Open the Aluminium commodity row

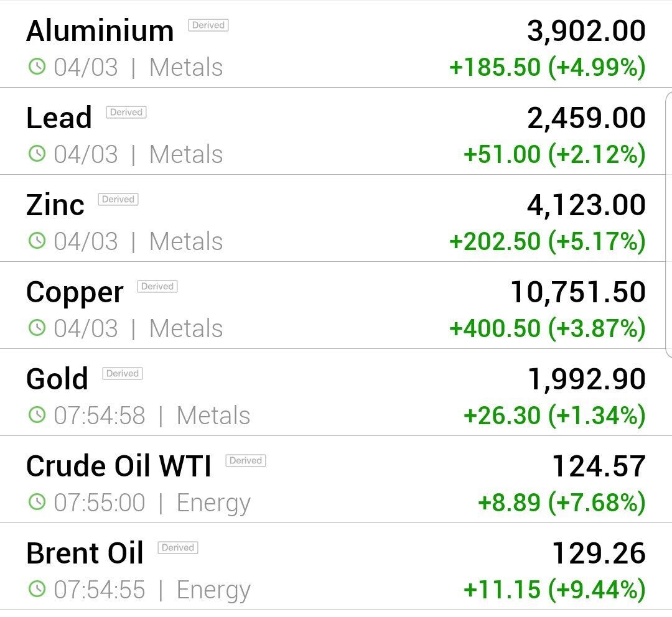pos(336,44)
